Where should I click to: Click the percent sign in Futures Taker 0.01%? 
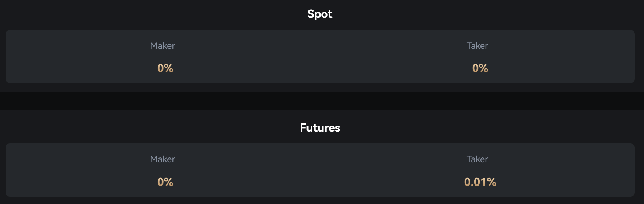coord(491,182)
